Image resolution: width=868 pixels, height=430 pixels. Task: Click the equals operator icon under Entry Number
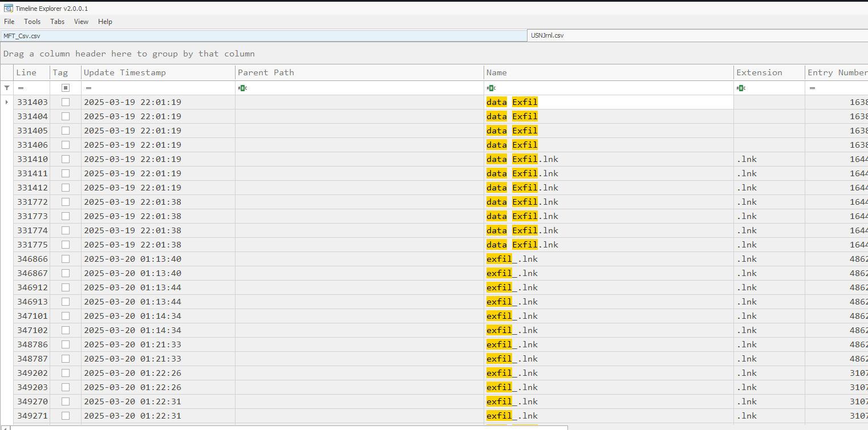coord(812,88)
